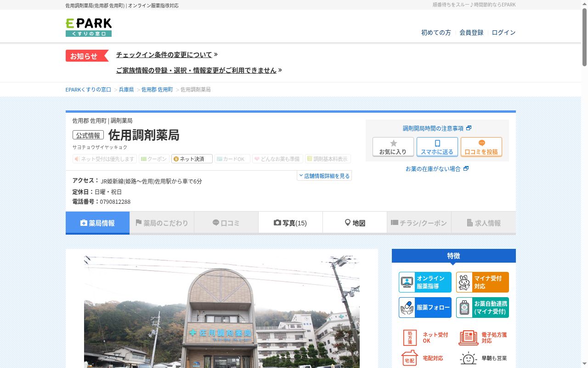
Task: Click the 調剤基本料表示 tag
Action: click(x=328, y=159)
